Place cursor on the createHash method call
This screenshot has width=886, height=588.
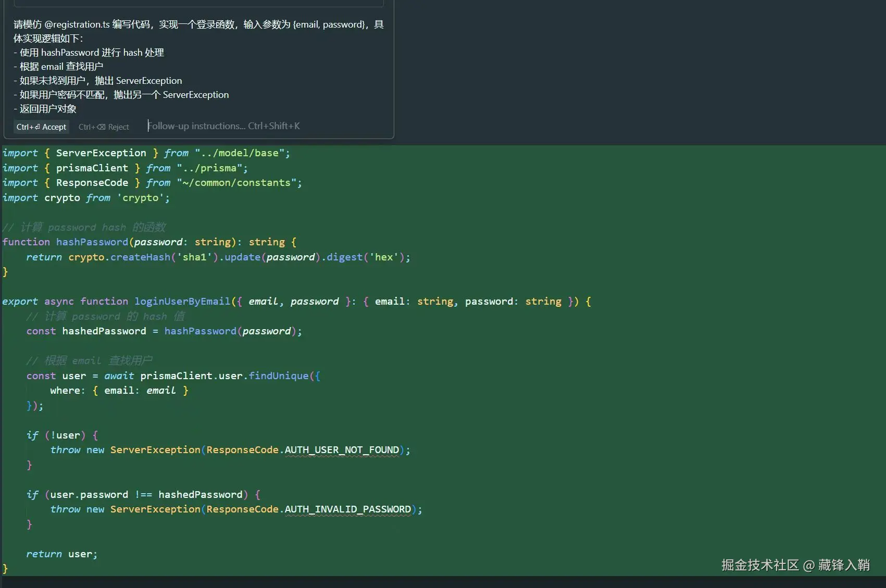point(140,257)
